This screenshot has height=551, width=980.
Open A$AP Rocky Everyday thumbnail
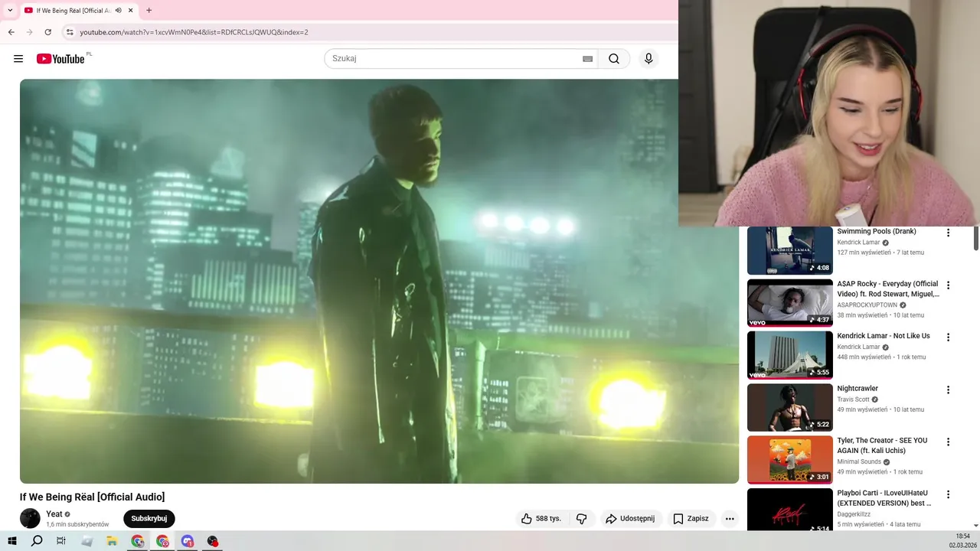(x=790, y=303)
